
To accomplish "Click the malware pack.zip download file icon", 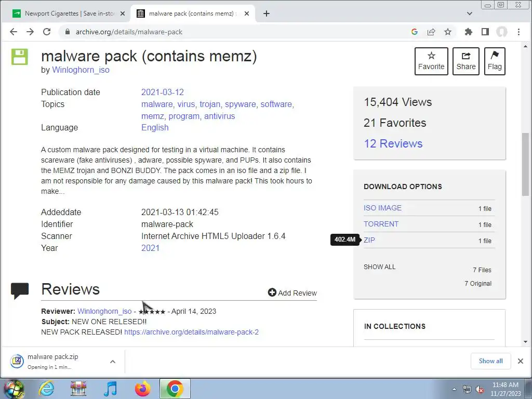I will [17, 361].
